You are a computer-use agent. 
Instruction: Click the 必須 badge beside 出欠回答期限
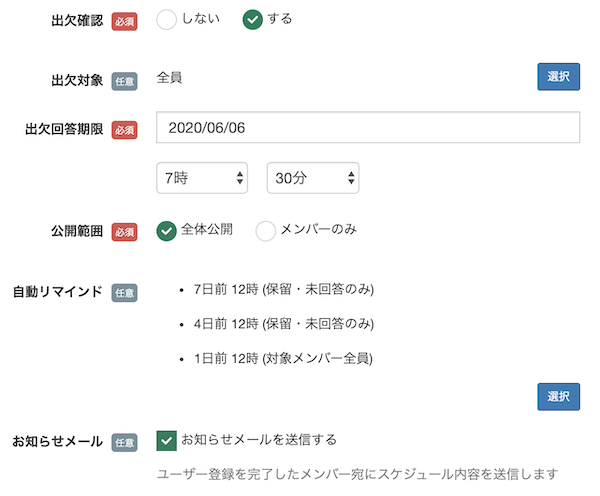124,131
